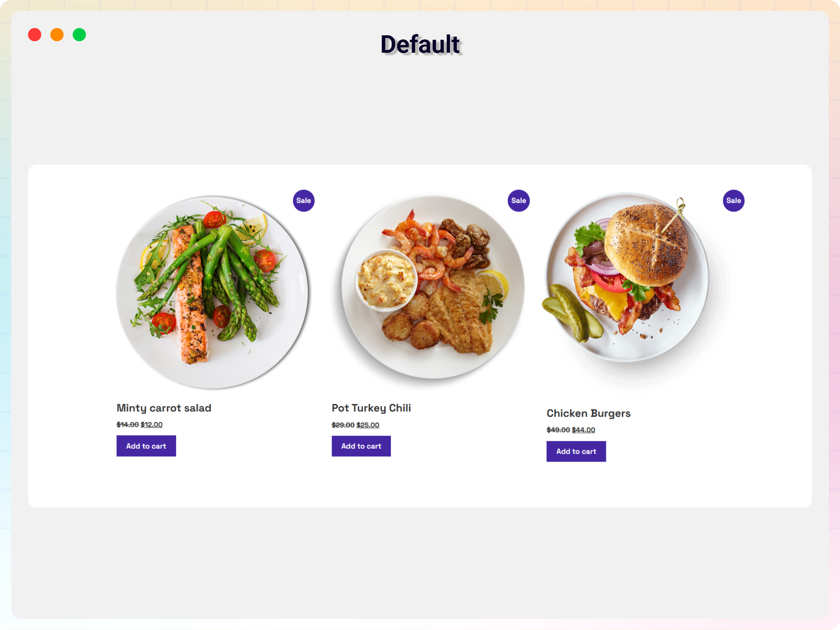
Task: Click the Sale badge on Chicken Burgers
Action: [x=733, y=201]
